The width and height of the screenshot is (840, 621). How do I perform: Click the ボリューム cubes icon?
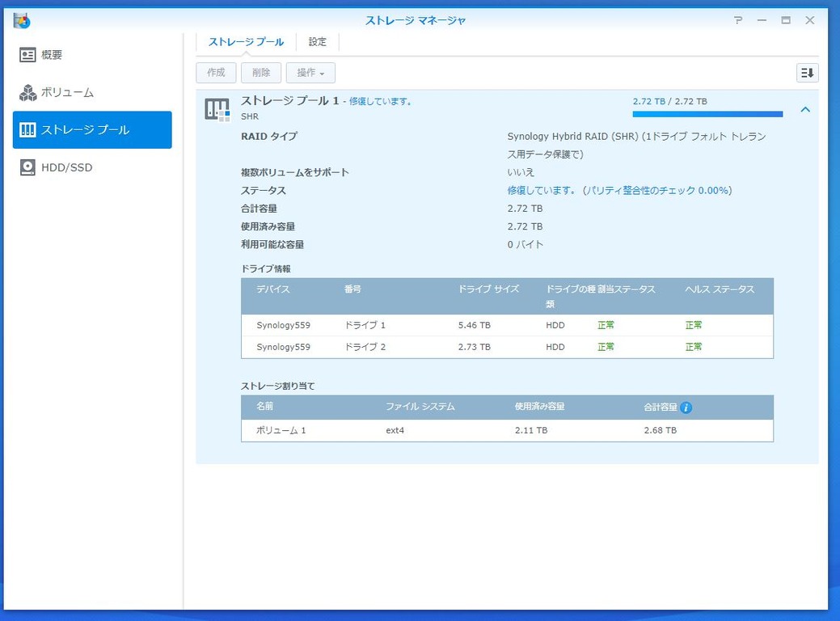tap(27, 92)
